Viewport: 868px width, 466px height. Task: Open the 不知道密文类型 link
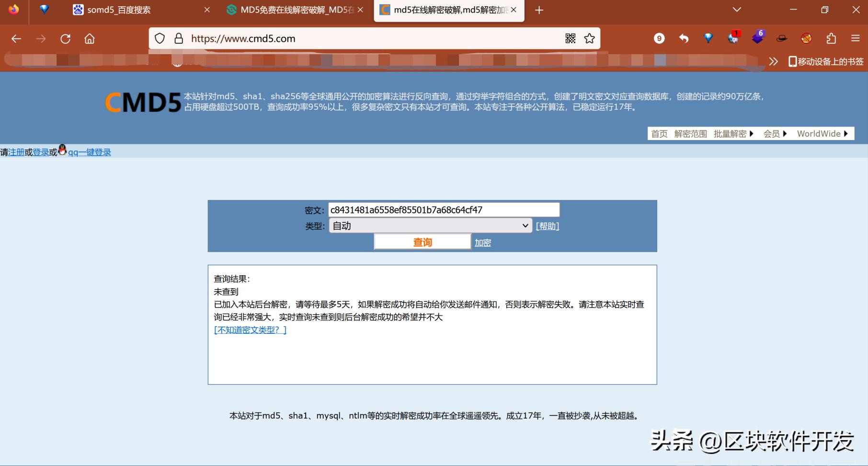250,329
